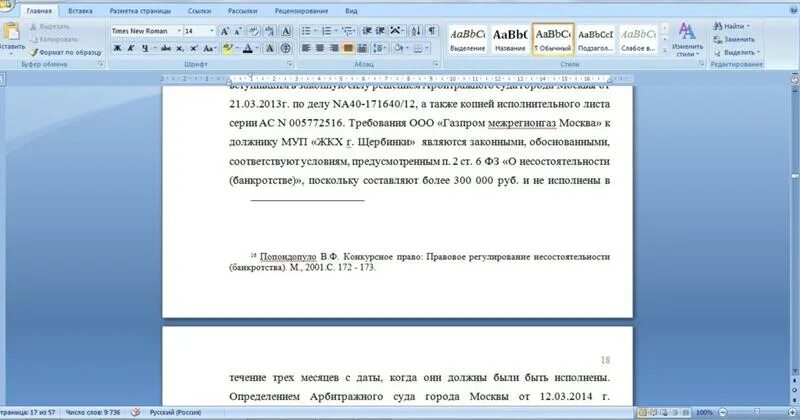800x420 pixels.
Task: Clear formatting with eraser icon
Action: 254,31
